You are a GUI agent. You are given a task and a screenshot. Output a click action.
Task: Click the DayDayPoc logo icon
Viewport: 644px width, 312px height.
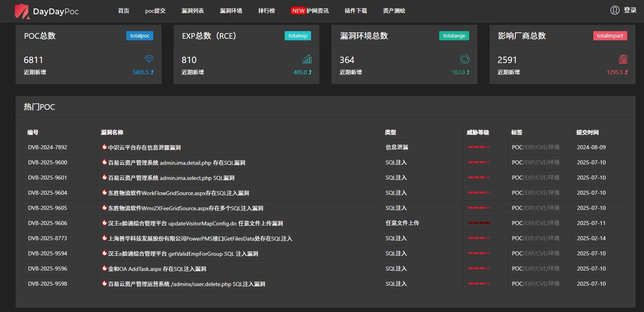tap(22, 11)
